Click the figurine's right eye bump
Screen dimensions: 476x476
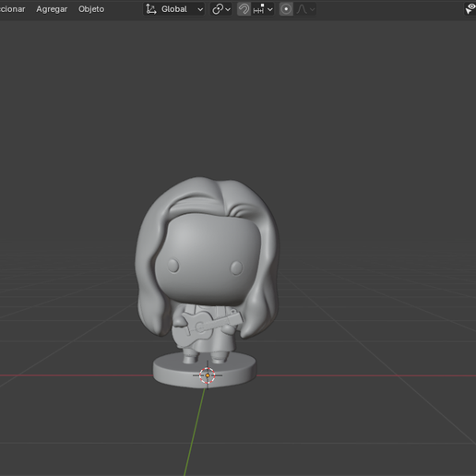[237, 268]
